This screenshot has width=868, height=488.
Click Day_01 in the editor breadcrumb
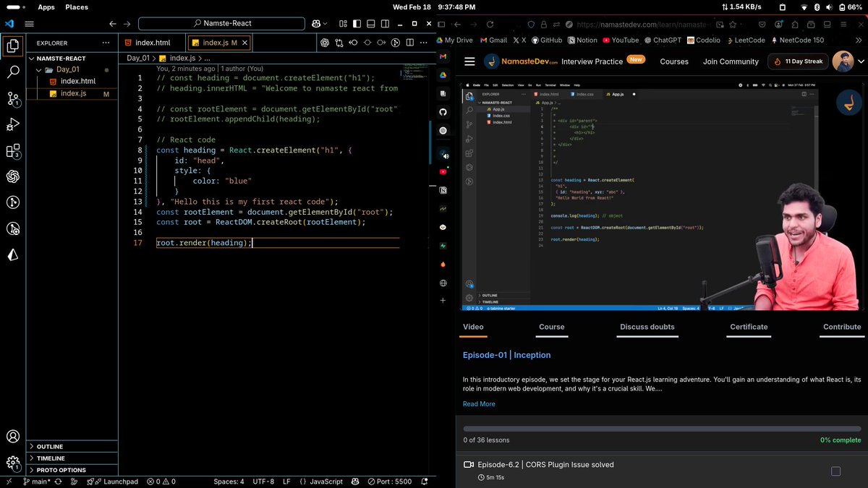tap(137, 58)
